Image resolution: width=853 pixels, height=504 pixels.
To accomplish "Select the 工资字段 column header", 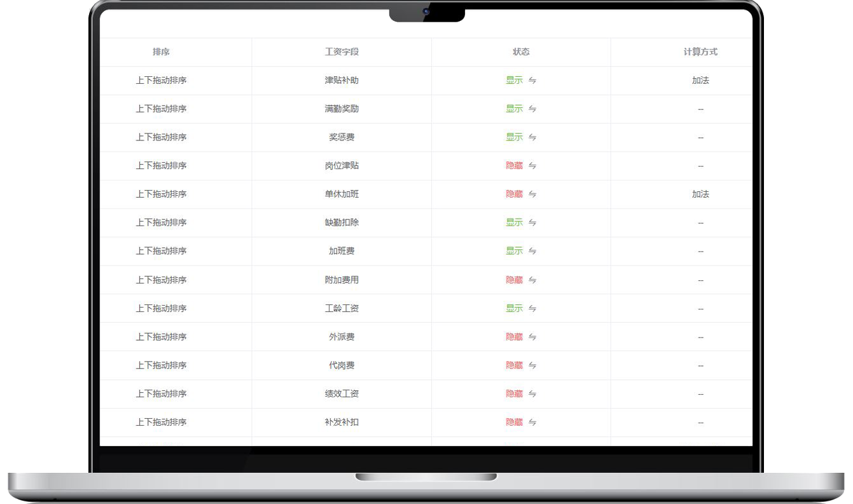I will point(342,52).
